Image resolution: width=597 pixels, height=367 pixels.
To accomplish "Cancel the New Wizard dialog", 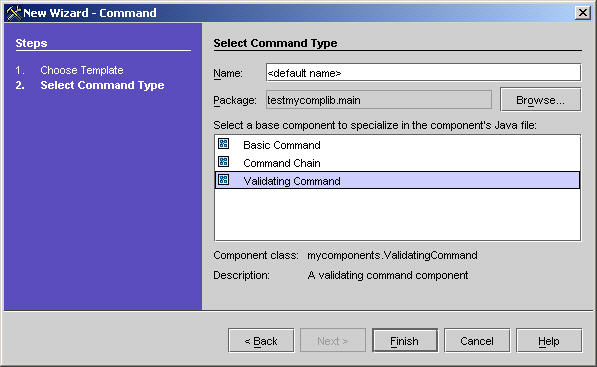I will [x=477, y=341].
